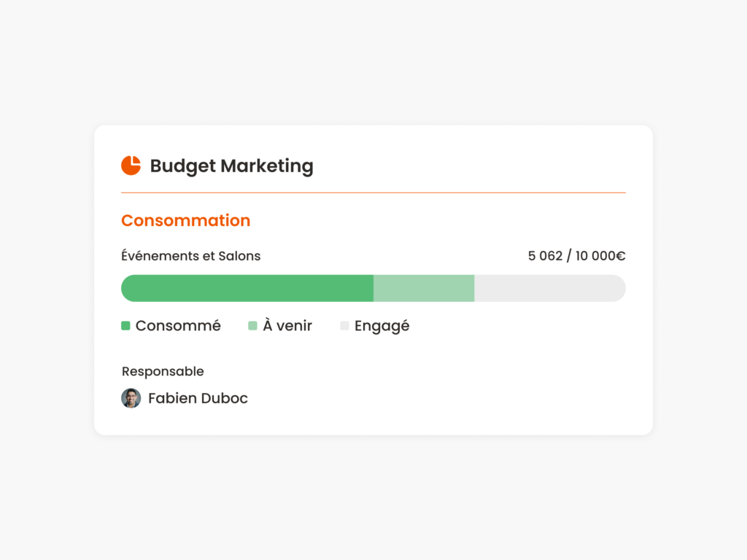Screen dimensions: 747x560
Task: Click the Consommé legend label
Action: click(178, 326)
